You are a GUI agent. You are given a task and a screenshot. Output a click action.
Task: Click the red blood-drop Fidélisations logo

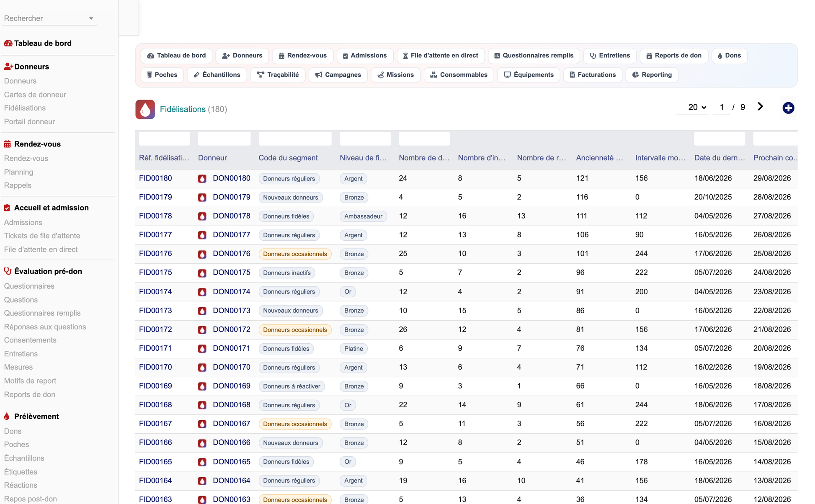[x=145, y=109]
